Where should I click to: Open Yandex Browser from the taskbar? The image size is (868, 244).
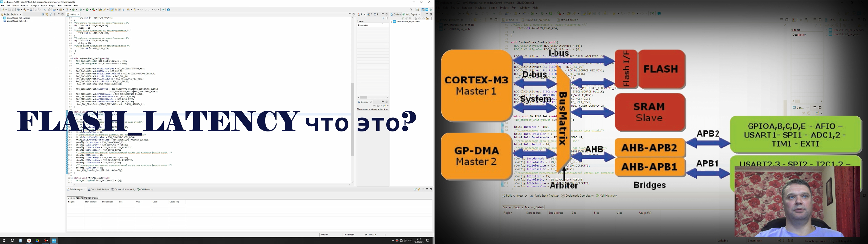pyautogui.click(x=29, y=241)
